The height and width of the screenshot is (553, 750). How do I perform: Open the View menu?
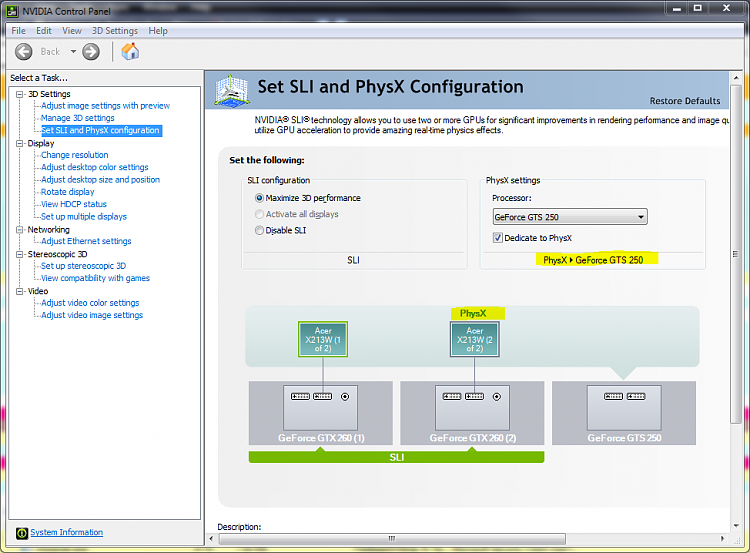pyautogui.click(x=72, y=31)
